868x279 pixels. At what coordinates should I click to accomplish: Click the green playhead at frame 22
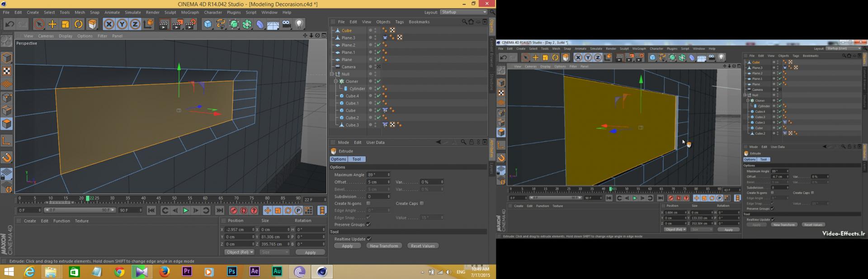click(x=88, y=198)
